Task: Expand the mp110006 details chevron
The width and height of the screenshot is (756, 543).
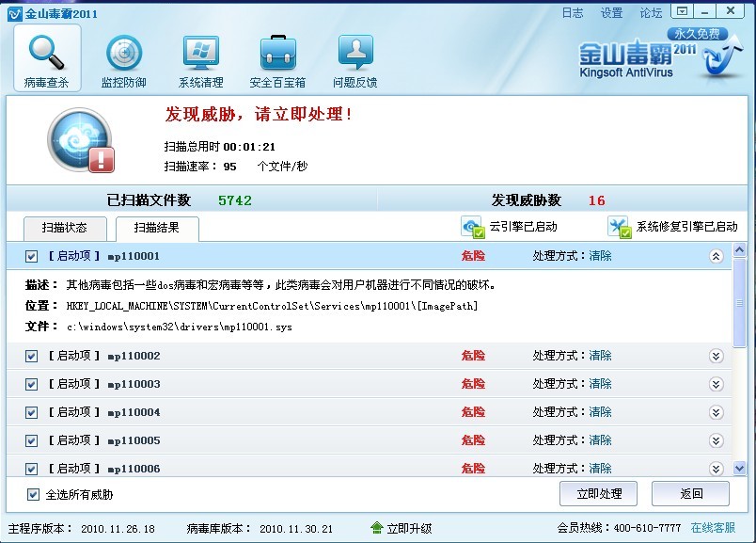Action: tap(716, 469)
